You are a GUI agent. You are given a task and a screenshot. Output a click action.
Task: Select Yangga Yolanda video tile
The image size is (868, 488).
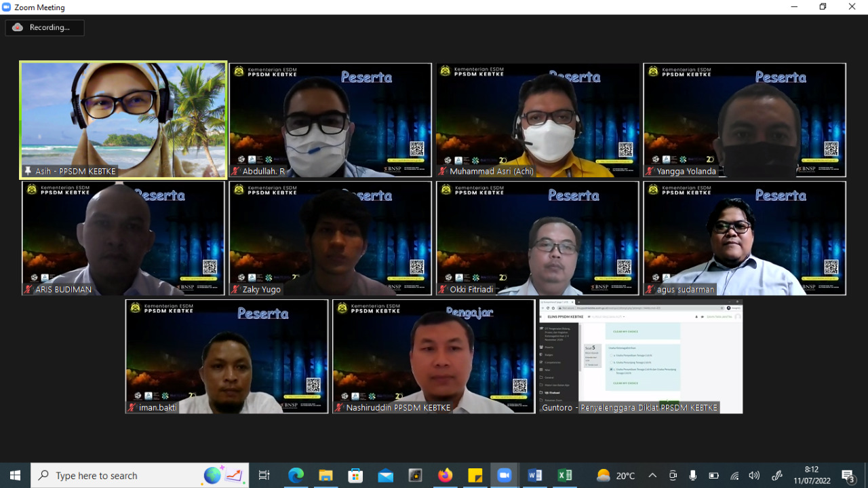coord(745,120)
